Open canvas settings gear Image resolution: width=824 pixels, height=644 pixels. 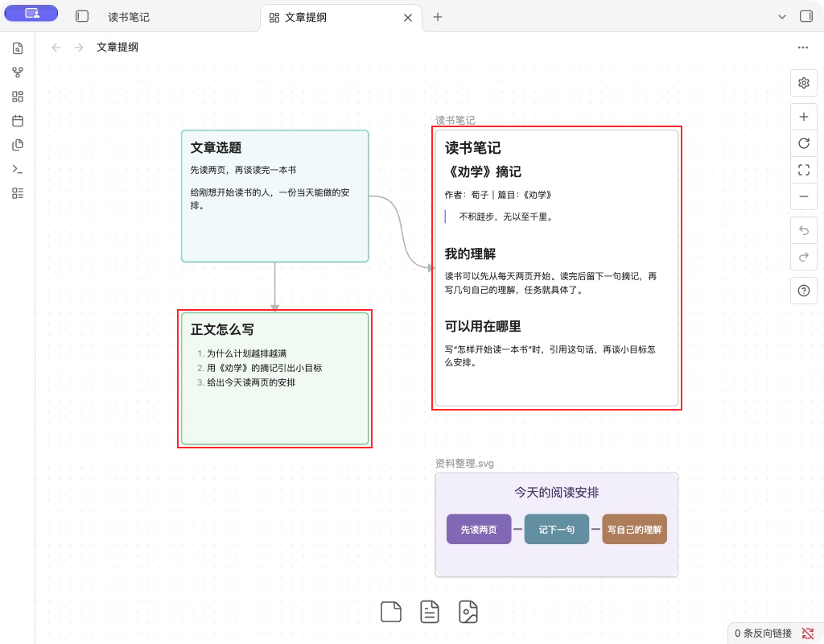[x=804, y=83]
